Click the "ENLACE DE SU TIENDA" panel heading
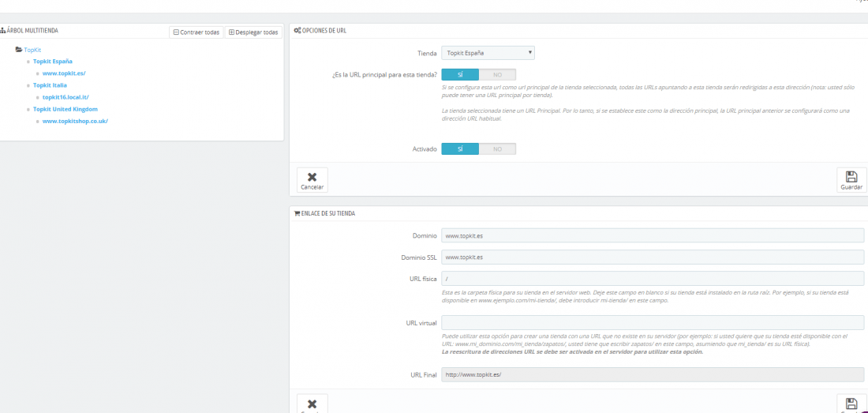Screen dimensions: 868x413 328,213
